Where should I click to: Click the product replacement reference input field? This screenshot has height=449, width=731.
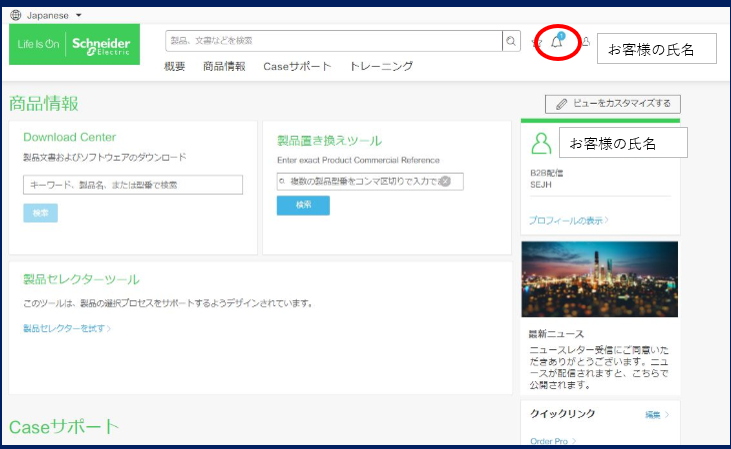point(370,181)
